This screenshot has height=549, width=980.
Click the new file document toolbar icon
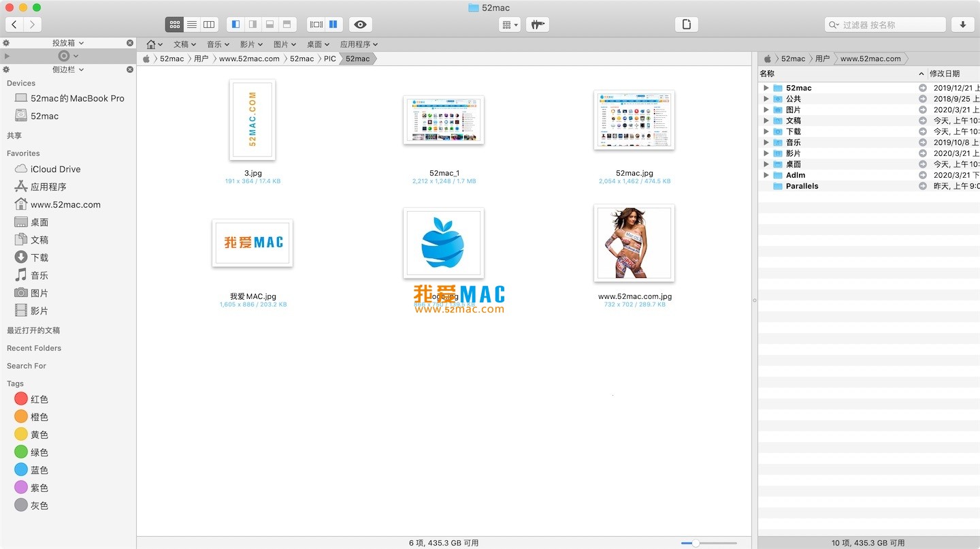687,25
